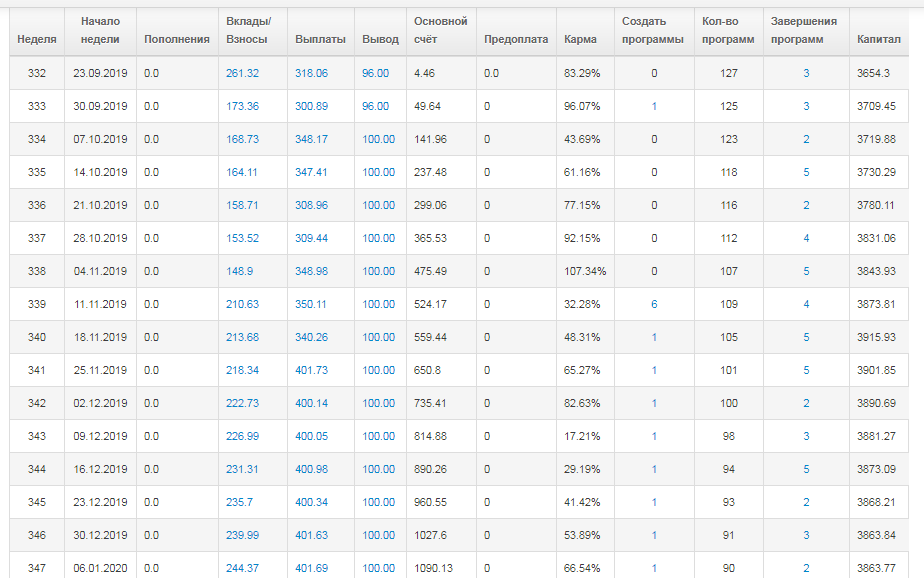Open payouts value 350.11

311,304
